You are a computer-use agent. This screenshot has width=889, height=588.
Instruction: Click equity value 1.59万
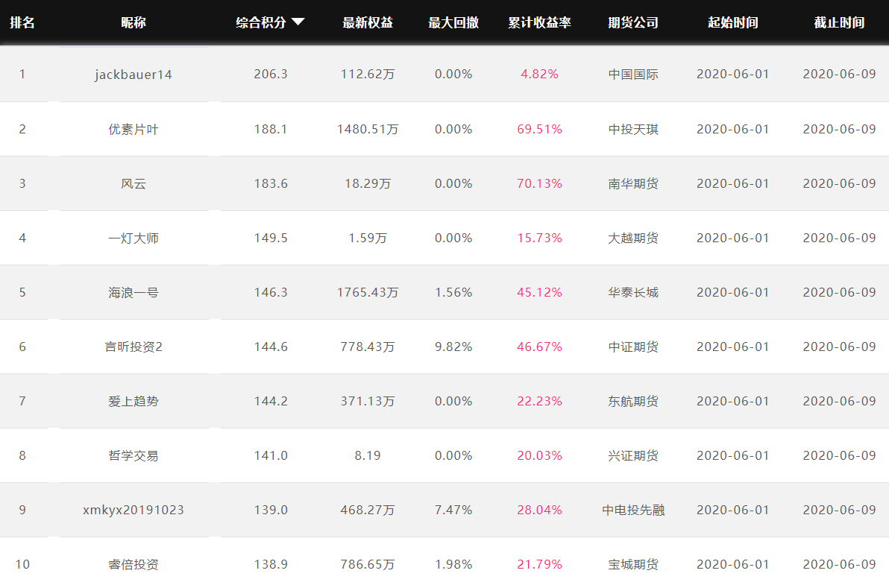[x=368, y=238]
